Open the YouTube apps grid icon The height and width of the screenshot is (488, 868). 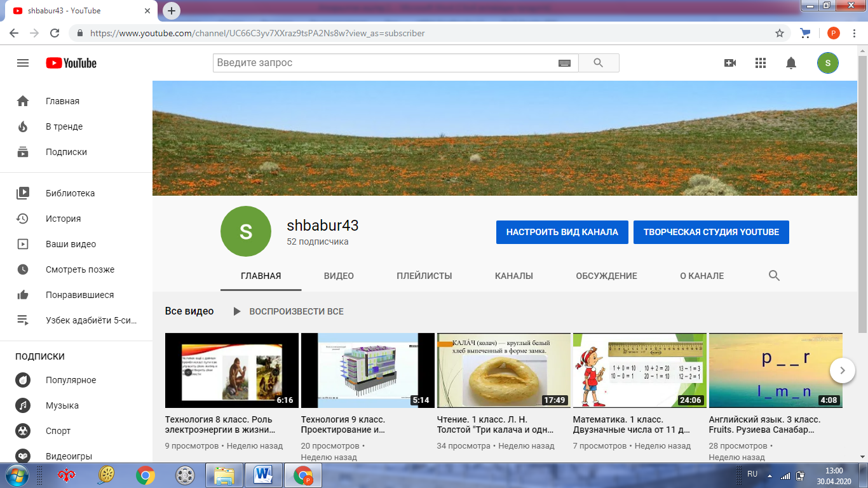pos(761,63)
